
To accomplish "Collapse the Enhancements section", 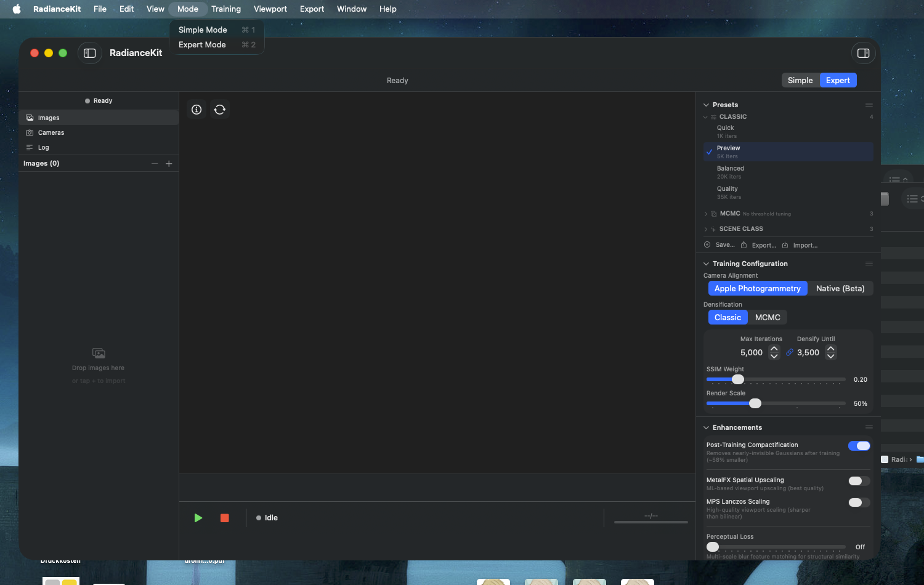I will click(706, 427).
